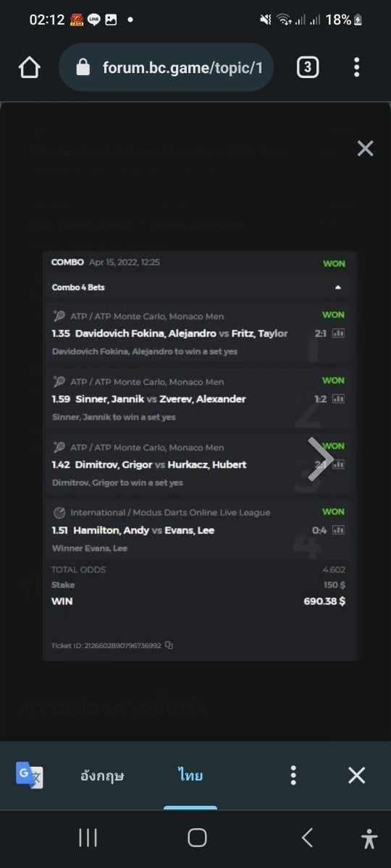391x868 pixels.
Task: Select the ไทย translation language tab
Action: pyautogui.click(x=190, y=775)
